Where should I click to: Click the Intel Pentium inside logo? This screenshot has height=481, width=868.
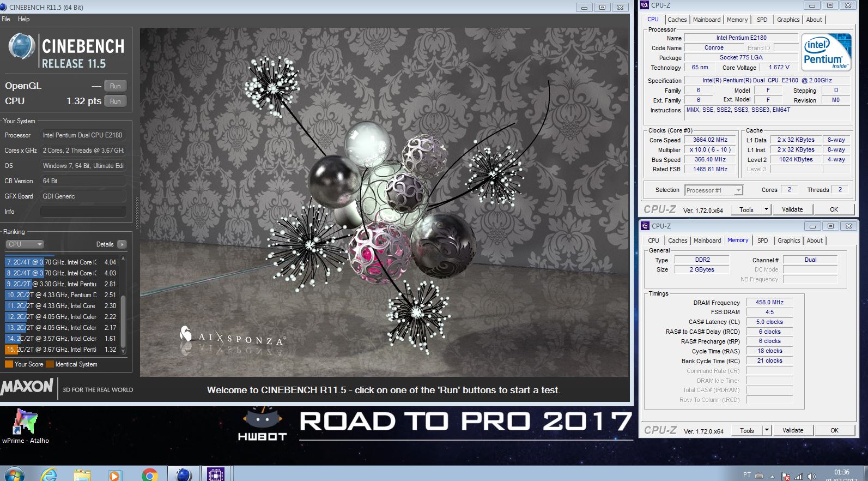(x=826, y=52)
